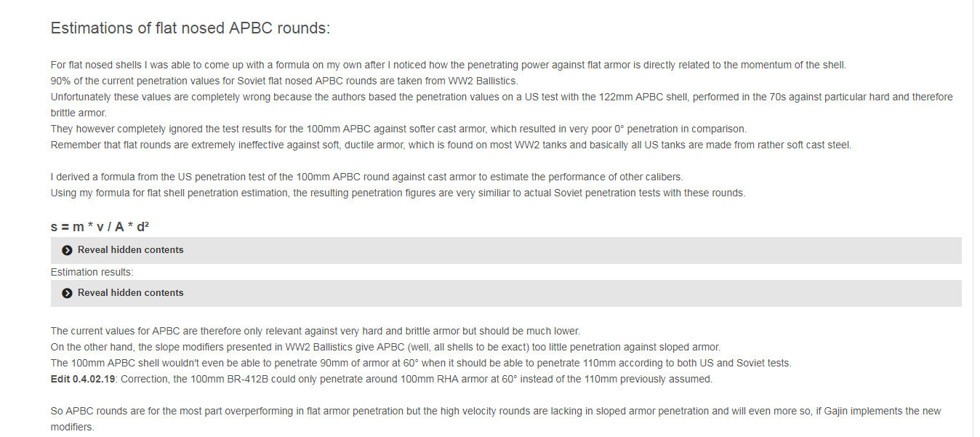This screenshot has height=437, width=980.
Task: Expand the Reveal hidden contents label below Estimation results
Action: pos(130,293)
